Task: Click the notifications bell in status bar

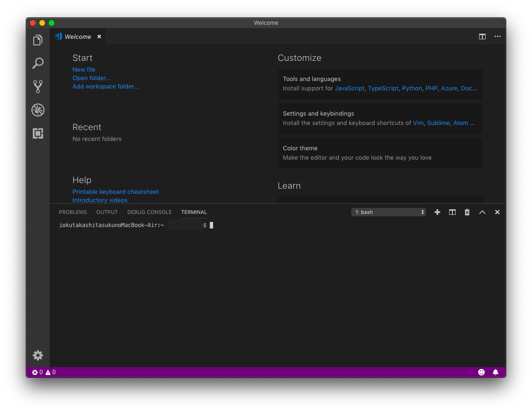Action: click(495, 372)
